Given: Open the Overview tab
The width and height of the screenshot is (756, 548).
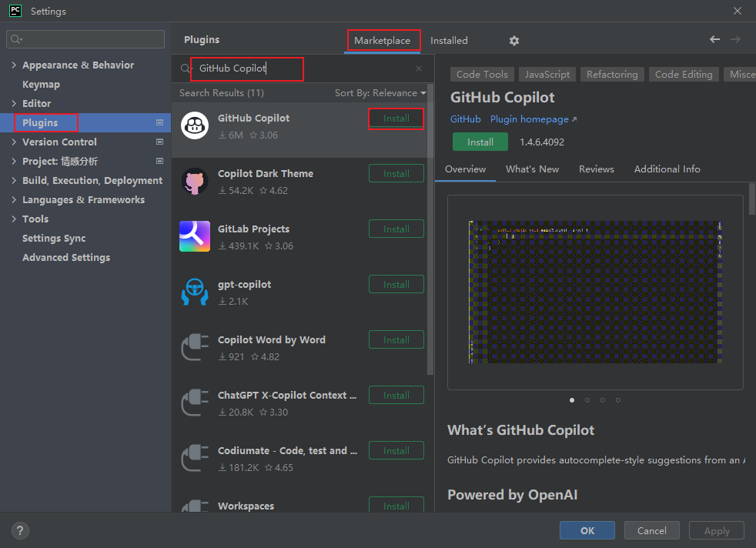Looking at the screenshot, I should tap(465, 169).
